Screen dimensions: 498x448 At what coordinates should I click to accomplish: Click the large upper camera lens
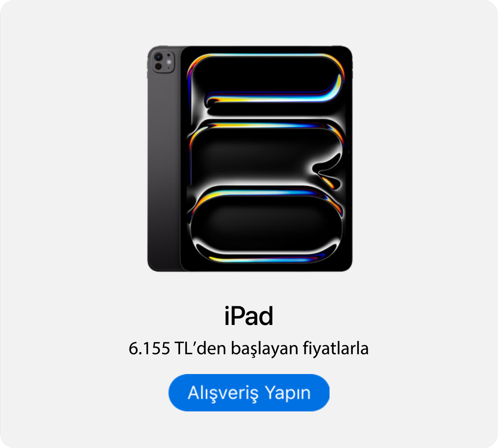coord(159,57)
